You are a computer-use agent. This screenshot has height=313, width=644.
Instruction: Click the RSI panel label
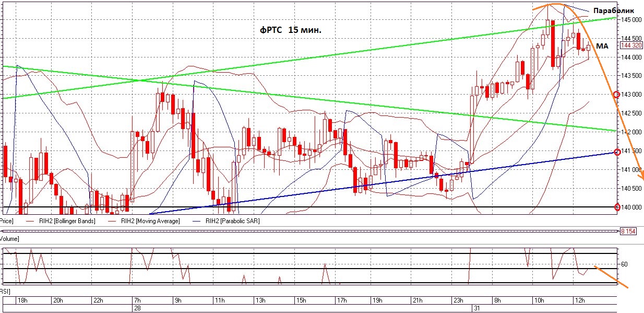click(5, 291)
